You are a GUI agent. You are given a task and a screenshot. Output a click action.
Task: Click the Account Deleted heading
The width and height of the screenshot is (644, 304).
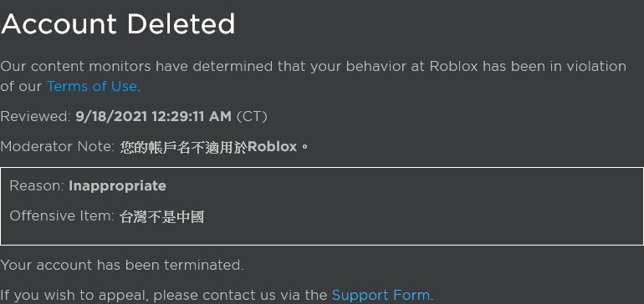click(x=118, y=24)
